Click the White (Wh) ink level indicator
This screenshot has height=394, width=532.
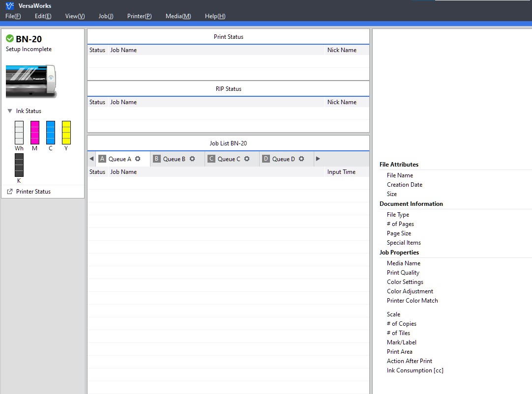click(x=19, y=133)
